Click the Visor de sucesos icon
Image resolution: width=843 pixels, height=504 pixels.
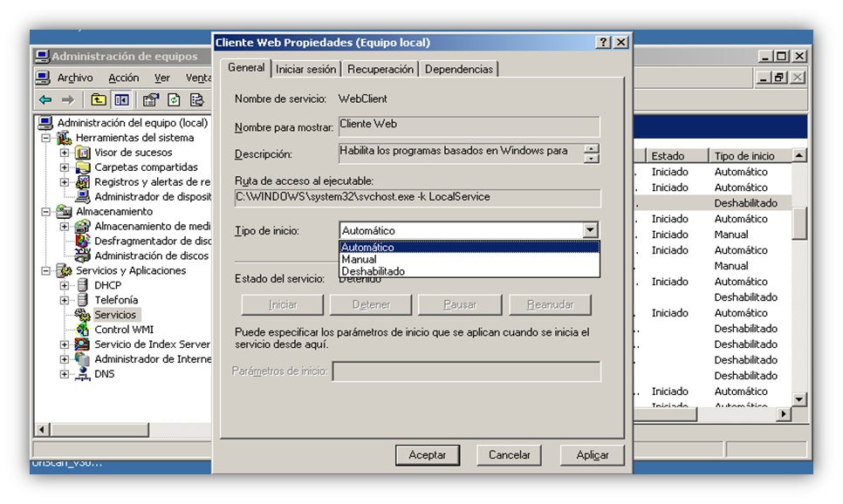pyautogui.click(x=83, y=153)
